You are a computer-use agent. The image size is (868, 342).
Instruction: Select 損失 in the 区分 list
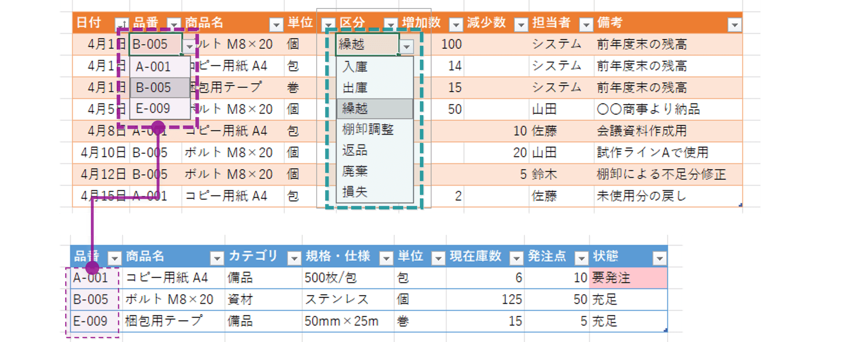coord(375,192)
